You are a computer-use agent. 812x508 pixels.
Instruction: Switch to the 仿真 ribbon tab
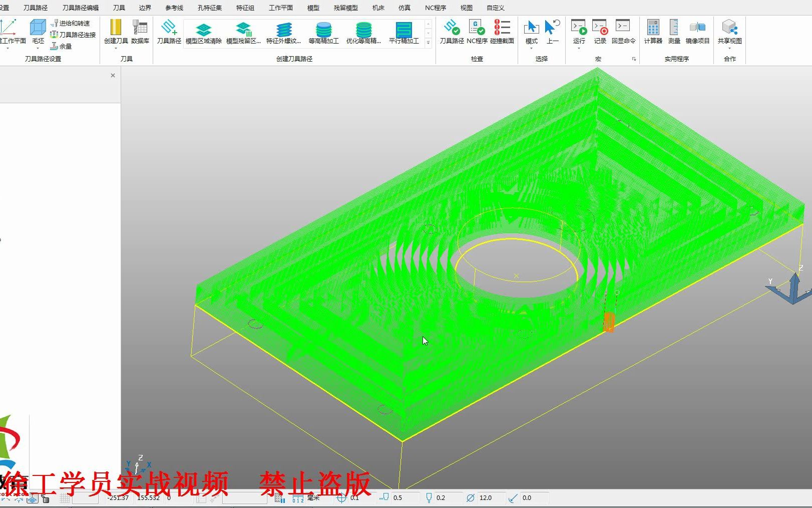(404, 8)
